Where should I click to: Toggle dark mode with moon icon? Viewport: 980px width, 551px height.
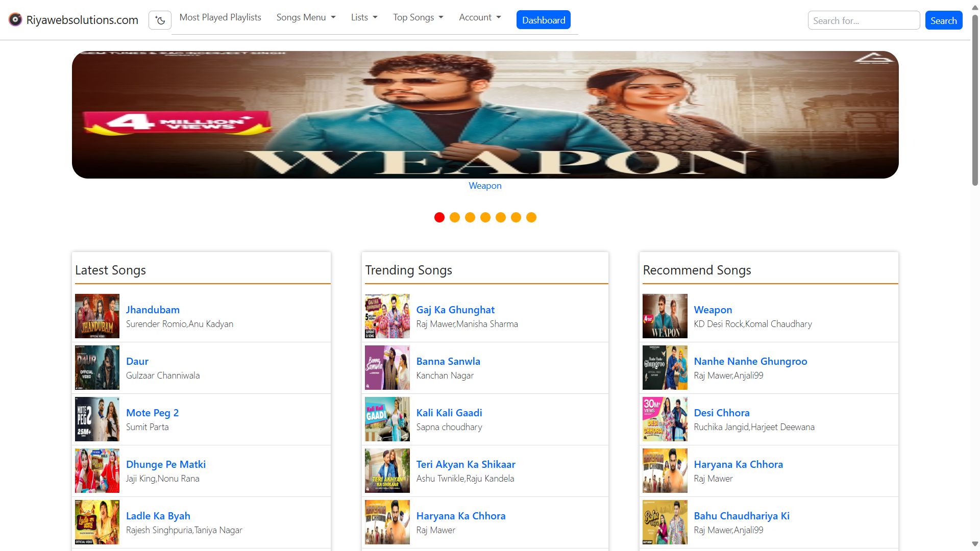160,20
